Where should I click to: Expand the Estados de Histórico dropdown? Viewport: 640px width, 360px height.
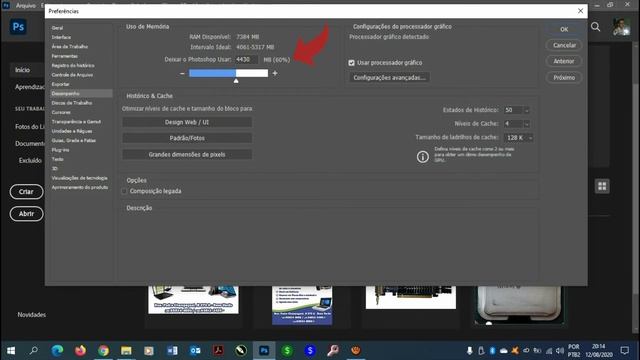527,110
